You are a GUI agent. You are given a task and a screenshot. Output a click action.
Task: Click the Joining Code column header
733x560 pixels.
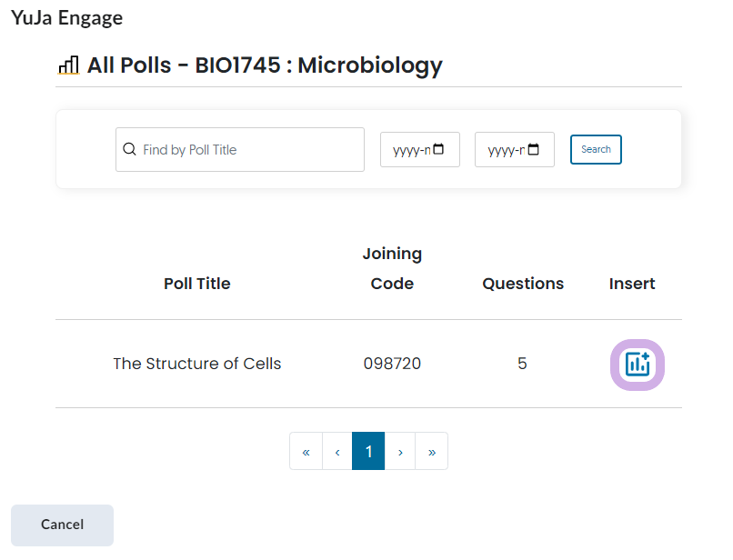pos(392,268)
